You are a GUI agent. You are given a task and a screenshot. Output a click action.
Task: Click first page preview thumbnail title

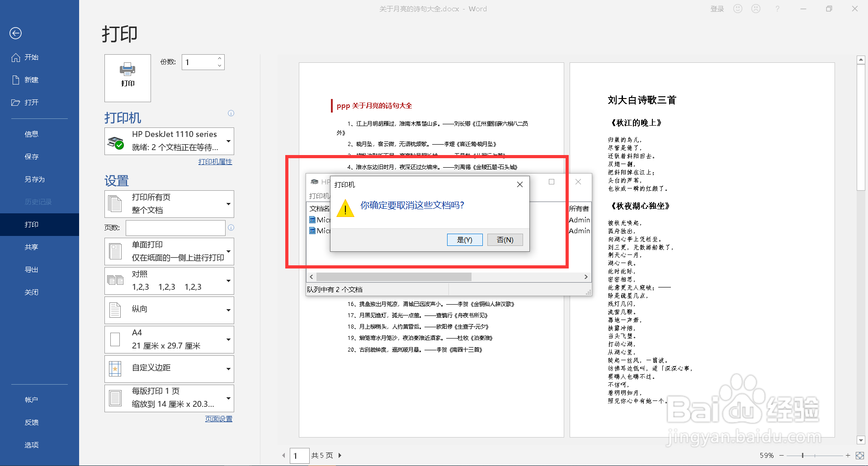[x=374, y=106]
